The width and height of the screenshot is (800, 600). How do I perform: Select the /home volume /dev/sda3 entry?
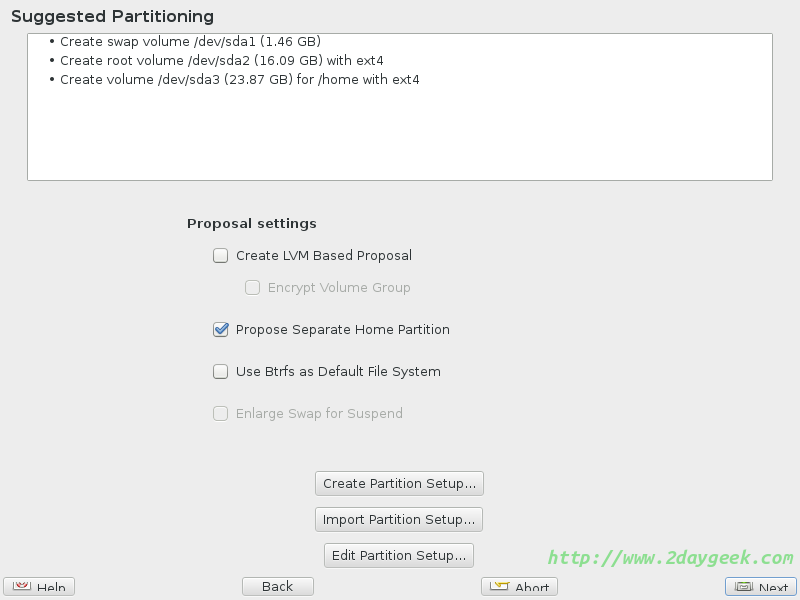point(239,80)
